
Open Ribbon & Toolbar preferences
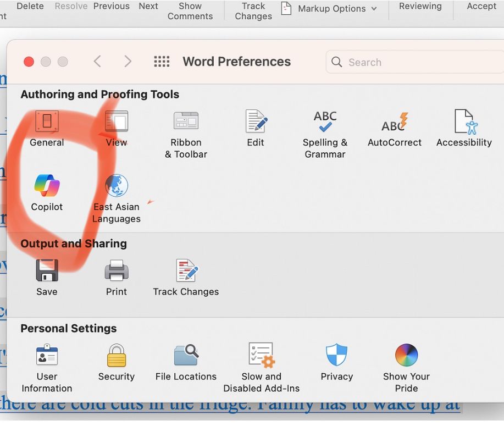point(186,134)
